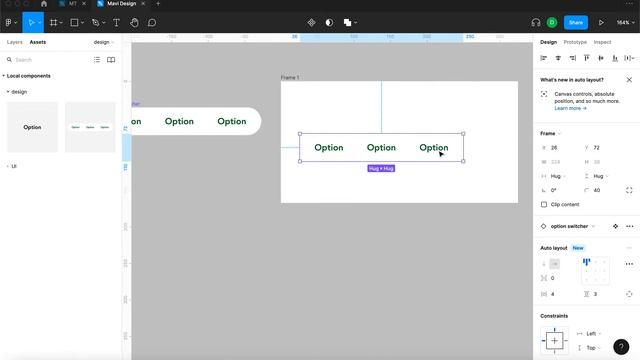Open vertical resizing Hug dropdown

point(600,176)
